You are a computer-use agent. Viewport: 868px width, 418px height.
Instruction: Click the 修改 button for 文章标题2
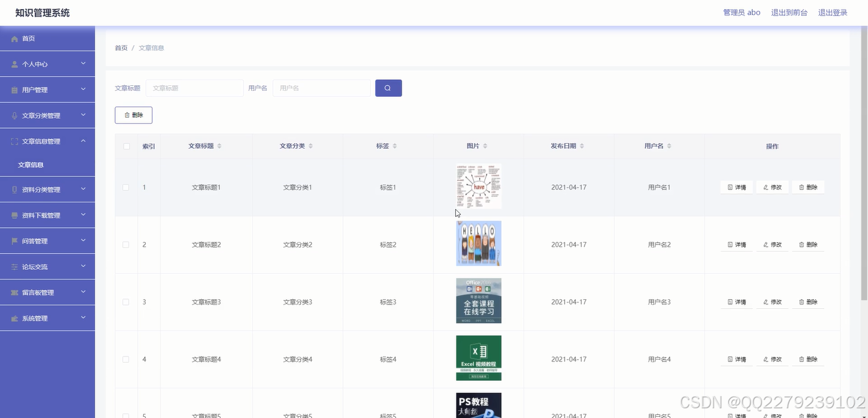(772, 244)
